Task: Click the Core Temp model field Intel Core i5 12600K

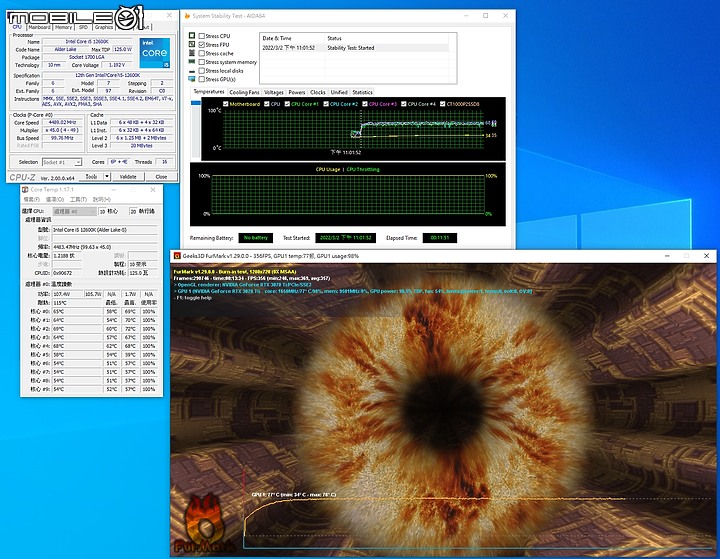Action: tap(105, 229)
